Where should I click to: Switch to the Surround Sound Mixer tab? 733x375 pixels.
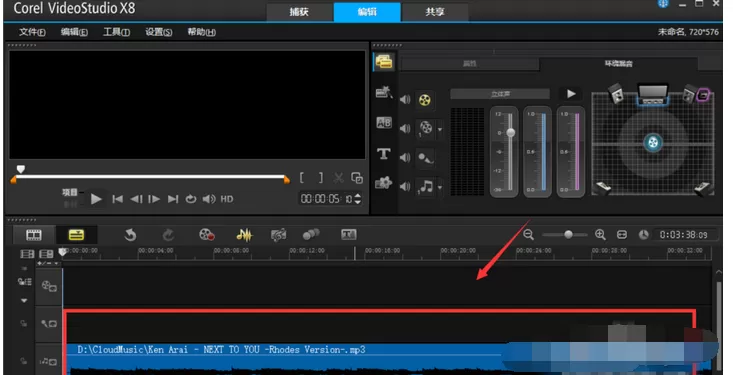tap(618, 64)
